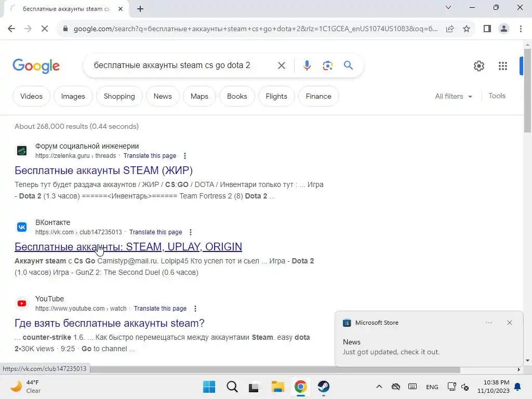
Task: Translate the vk.com result page
Action: (155, 232)
